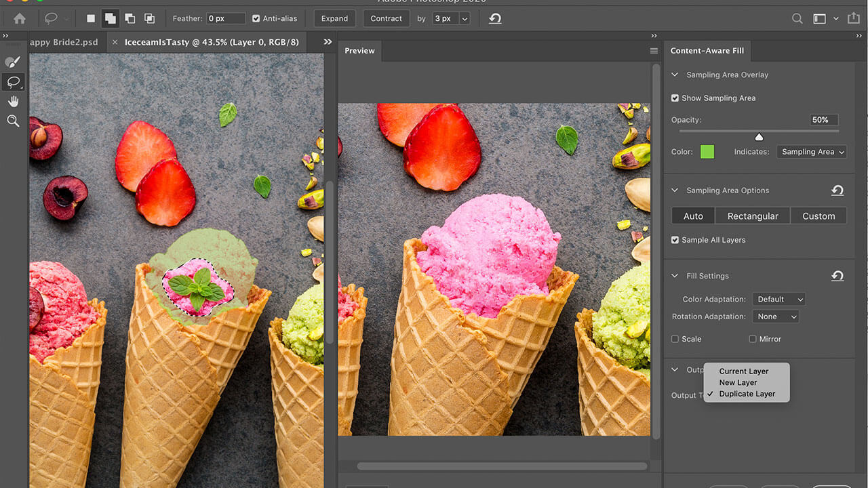Open the Preview panel menu icon
Viewport: 868px width, 488px height.
(x=654, y=51)
